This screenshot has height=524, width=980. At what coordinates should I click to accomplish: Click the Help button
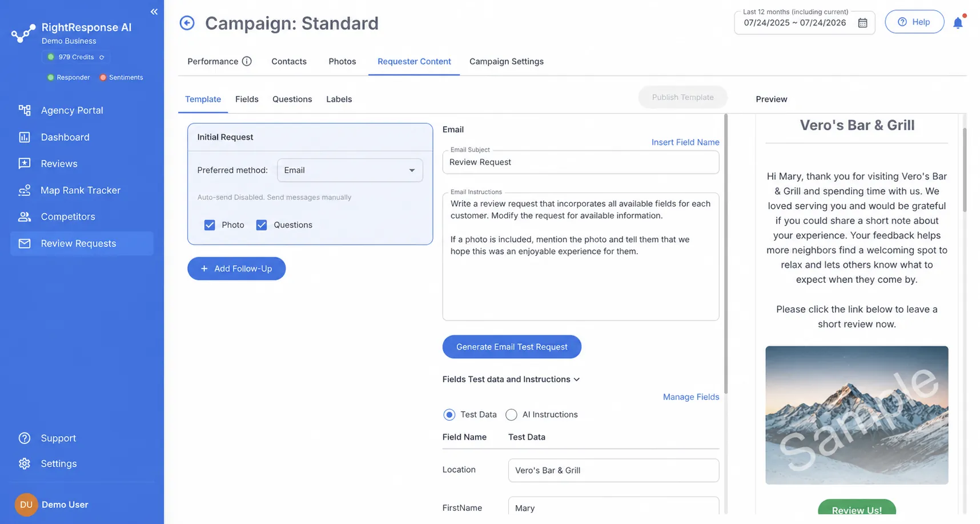[914, 22]
